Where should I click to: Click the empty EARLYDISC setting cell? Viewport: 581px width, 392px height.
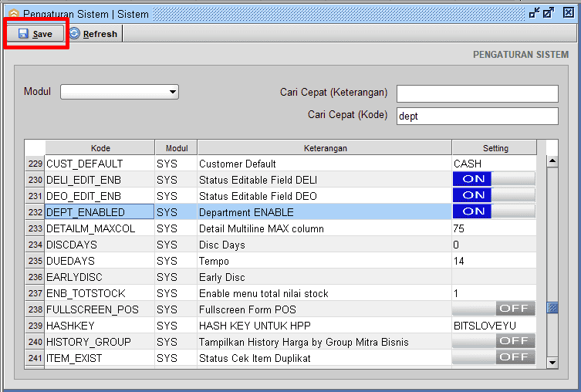click(494, 277)
